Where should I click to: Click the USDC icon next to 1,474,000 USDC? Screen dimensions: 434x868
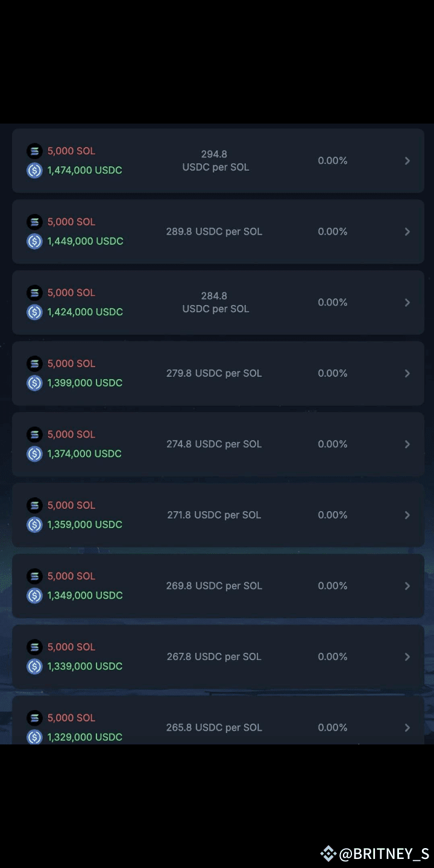point(34,171)
